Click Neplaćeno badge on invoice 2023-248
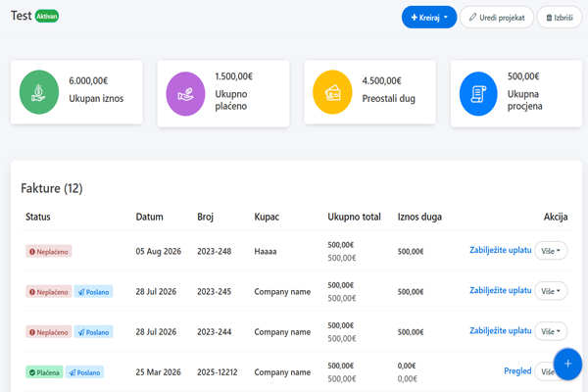Viewport: 588px width, 392px height. (49, 251)
